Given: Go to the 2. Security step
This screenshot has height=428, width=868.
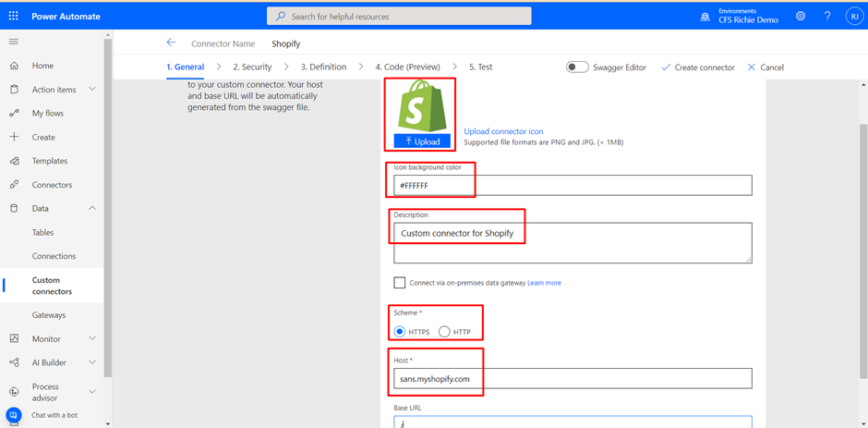Looking at the screenshot, I should pyautogui.click(x=252, y=67).
